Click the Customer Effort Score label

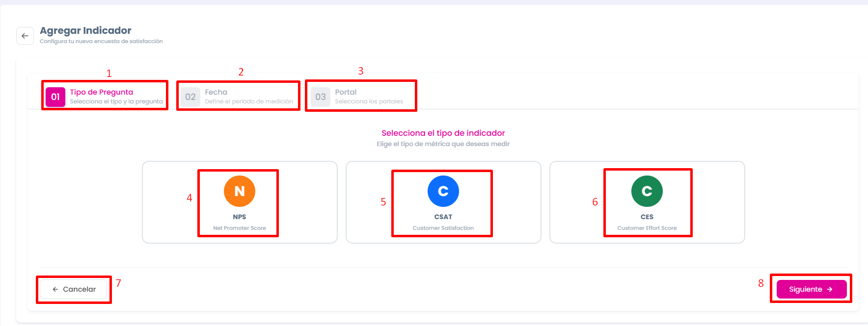[647, 228]
